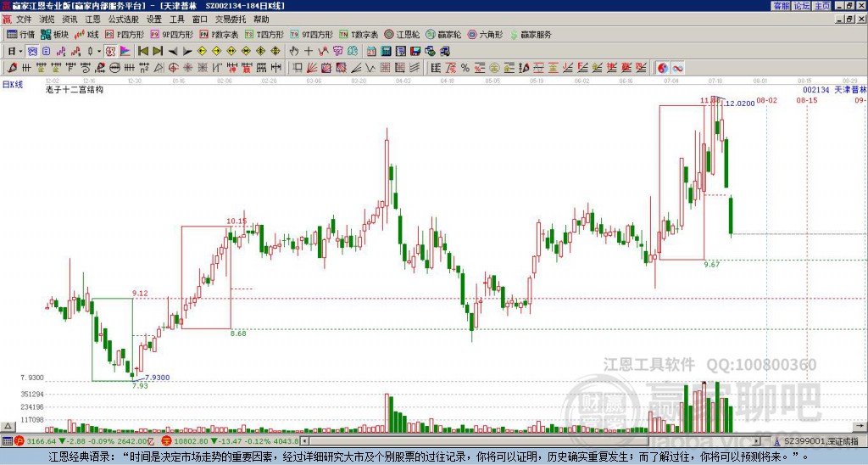Viewport: 868px width, 465px height.
Task: Jump to first bar with green start arrow
Action: pyautogui.click(x=142, y=51)
